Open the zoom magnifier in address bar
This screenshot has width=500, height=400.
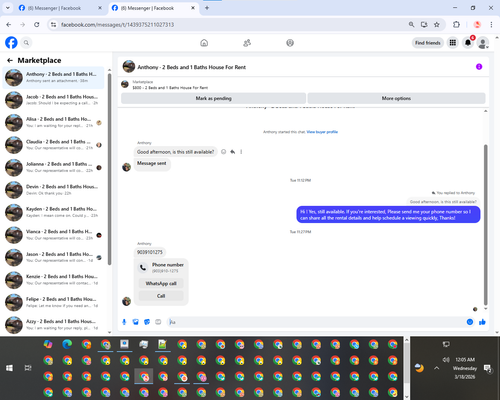point(411,24)
